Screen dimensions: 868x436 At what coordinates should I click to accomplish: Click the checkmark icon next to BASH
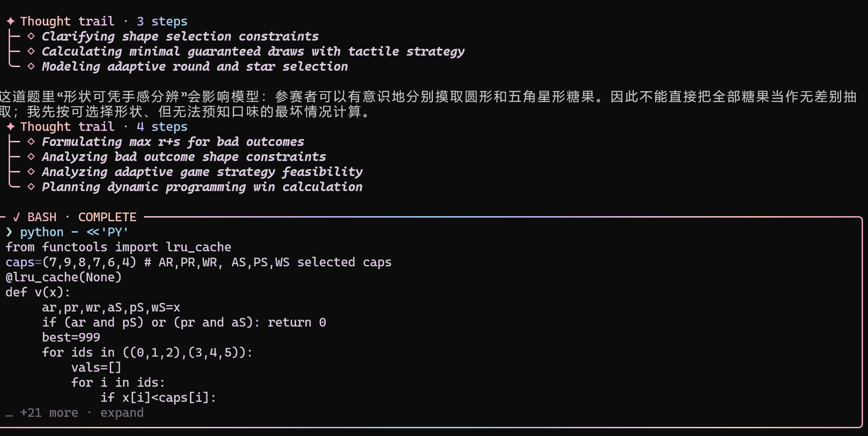click(x=16, y=217)
